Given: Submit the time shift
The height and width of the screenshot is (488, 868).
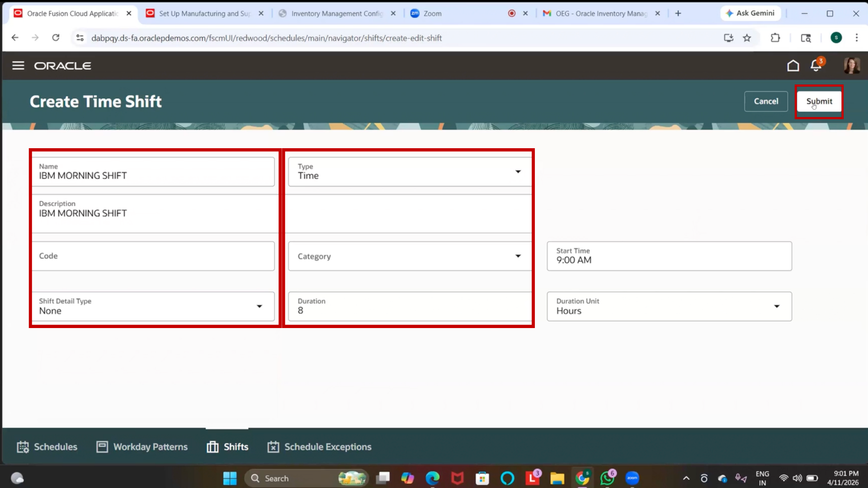Looking at the screenshot, I should (819, 101).
